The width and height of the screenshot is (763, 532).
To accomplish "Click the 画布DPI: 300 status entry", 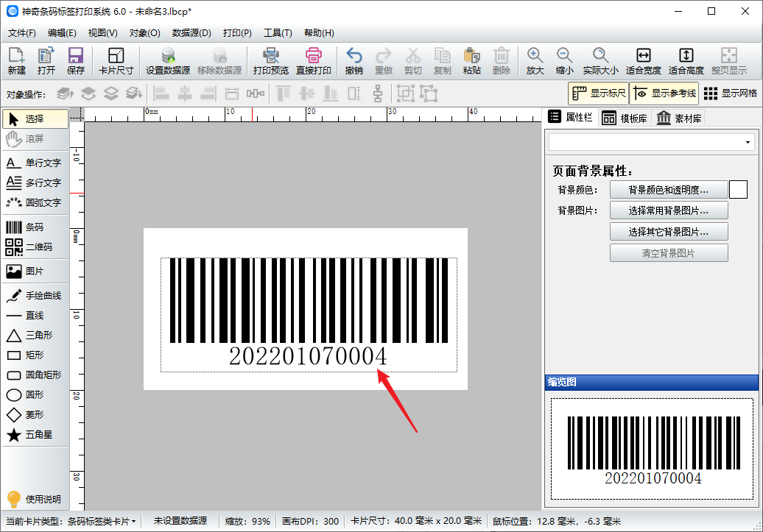I will (x=311, y=521).
